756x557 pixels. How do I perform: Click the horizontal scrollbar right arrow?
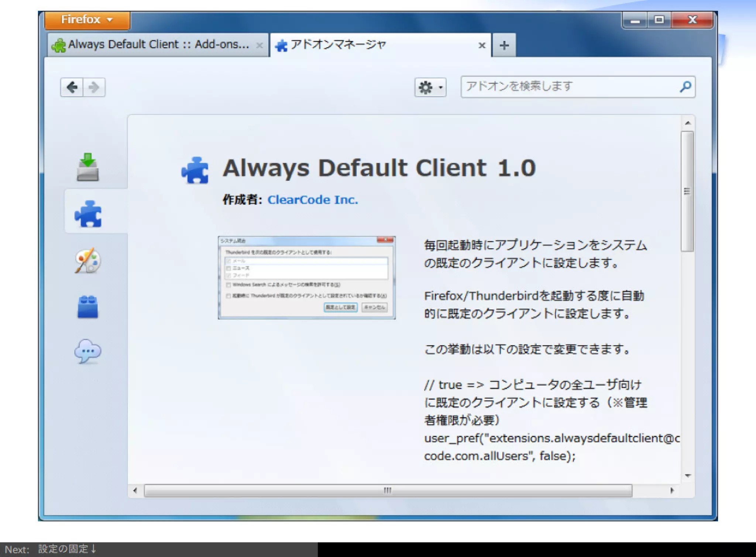coord(672,491)
